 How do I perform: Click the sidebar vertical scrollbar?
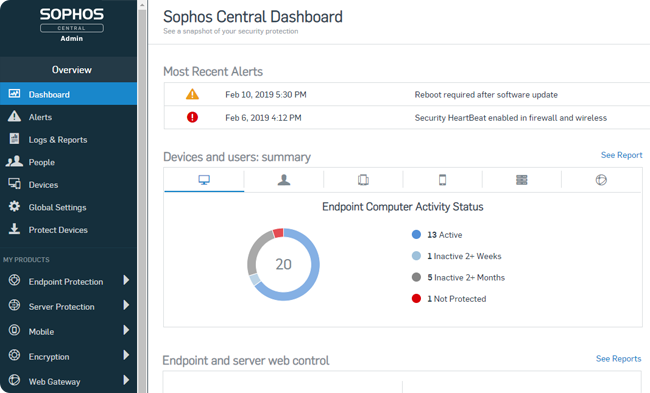point(142,201)
